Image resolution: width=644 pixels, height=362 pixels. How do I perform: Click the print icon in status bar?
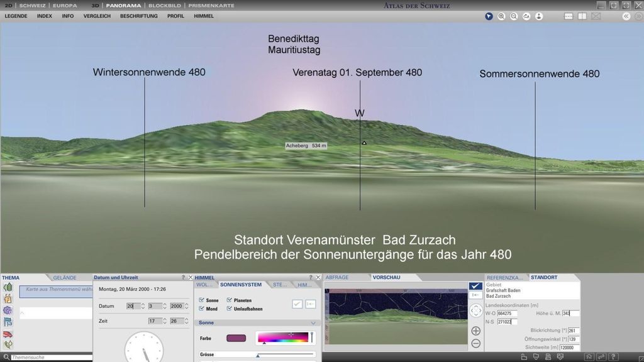548,357
